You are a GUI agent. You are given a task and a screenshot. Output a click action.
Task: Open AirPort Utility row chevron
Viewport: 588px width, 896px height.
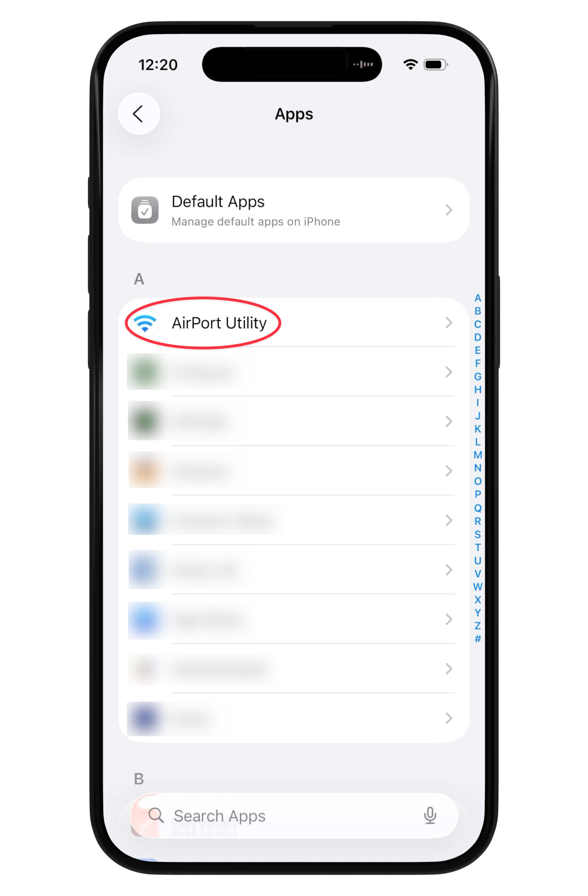pos(449,323)
